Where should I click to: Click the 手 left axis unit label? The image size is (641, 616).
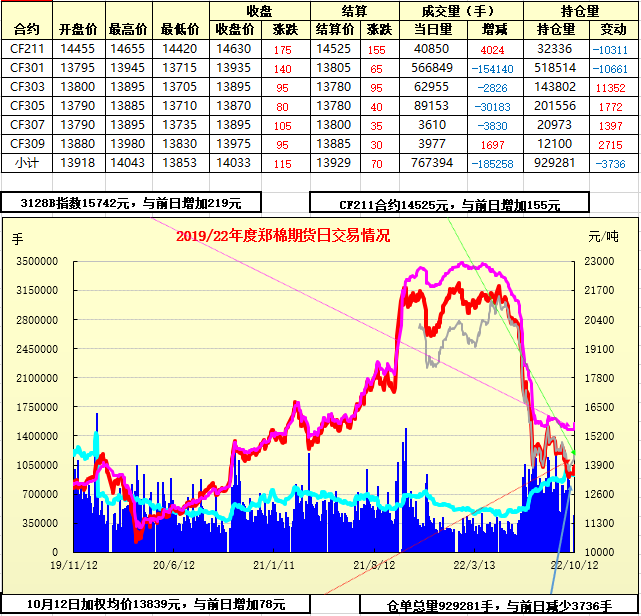[17, 238]
